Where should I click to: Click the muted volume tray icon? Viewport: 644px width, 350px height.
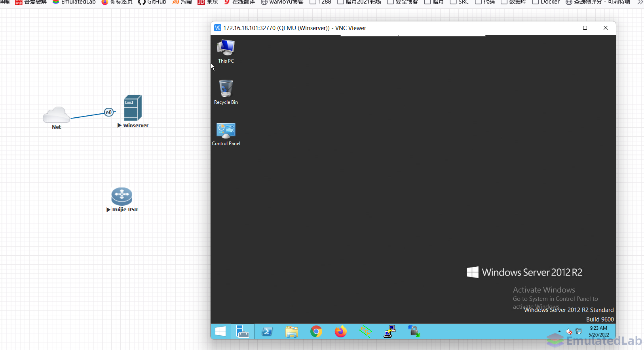pos(569,331)
